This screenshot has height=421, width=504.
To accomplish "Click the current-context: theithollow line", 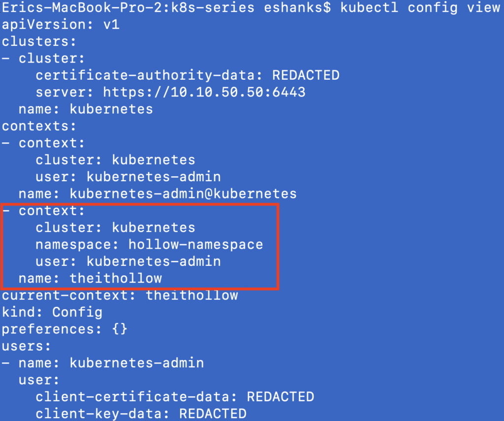I will point(120,295).
